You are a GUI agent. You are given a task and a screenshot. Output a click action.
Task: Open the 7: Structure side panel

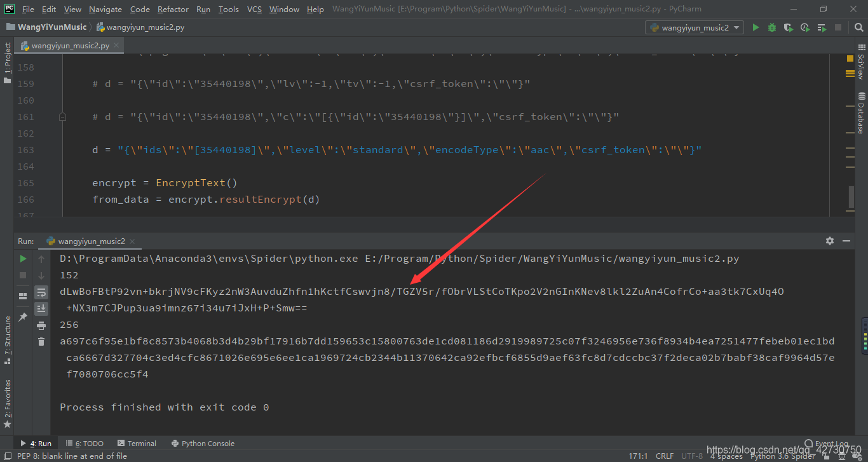8,339
